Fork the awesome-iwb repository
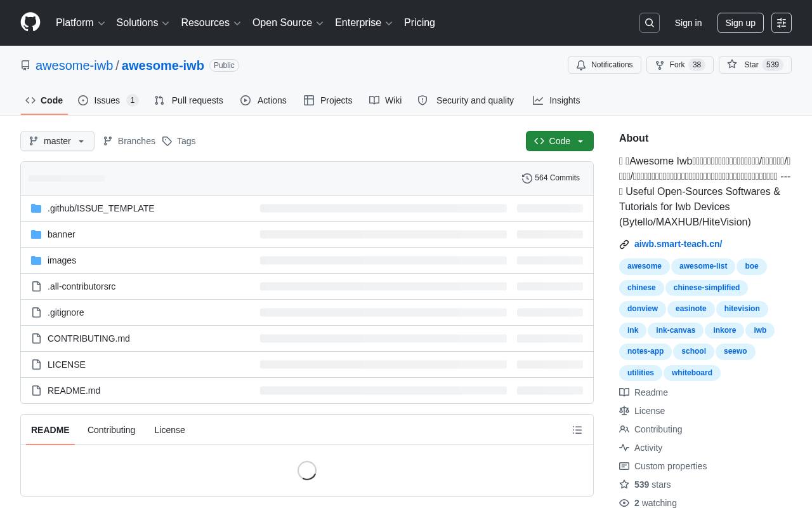This screenshot has height=508, width=812. 679,65
